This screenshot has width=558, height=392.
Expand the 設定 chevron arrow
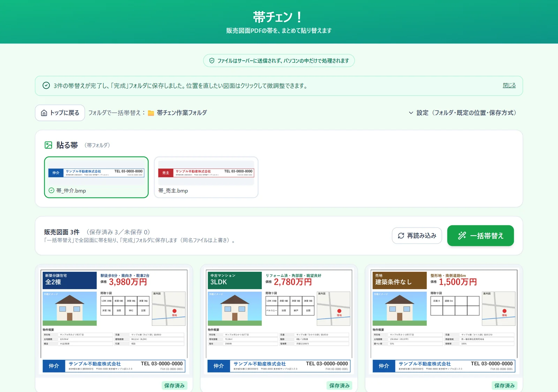411,113
